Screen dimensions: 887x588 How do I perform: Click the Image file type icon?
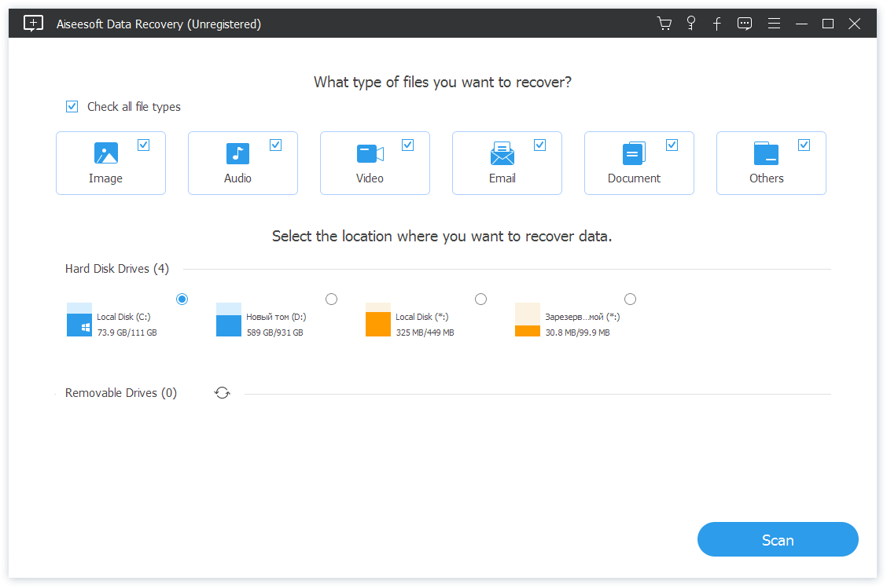[106, 153]
